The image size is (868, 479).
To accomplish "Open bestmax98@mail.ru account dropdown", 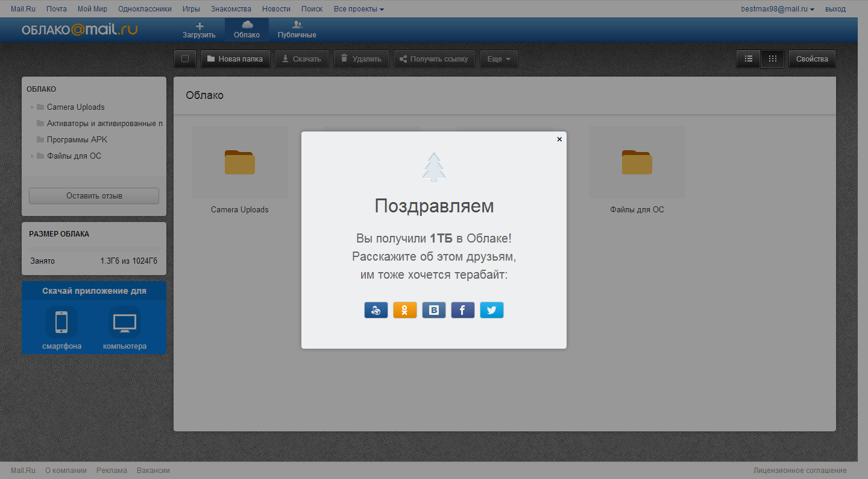I will (778, 9).
